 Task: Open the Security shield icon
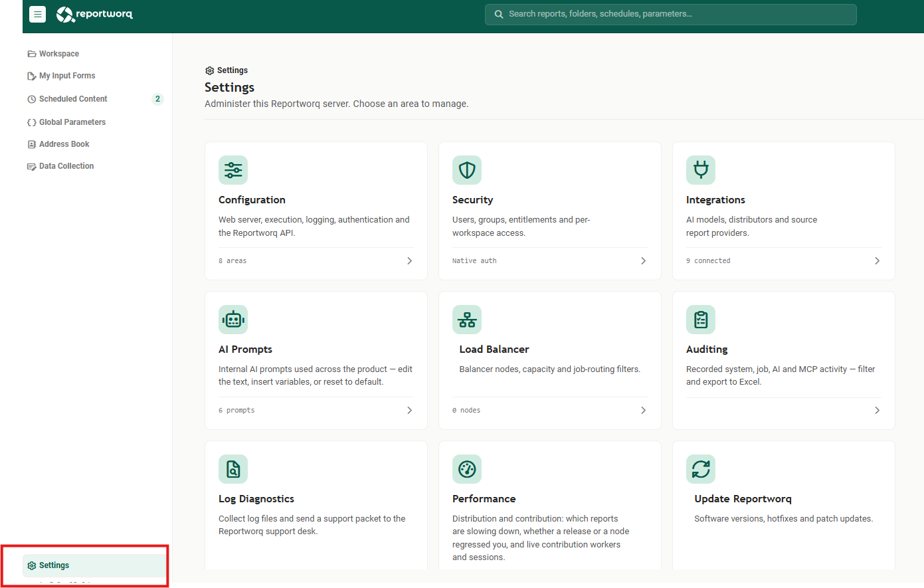click(x=467, y=170)
